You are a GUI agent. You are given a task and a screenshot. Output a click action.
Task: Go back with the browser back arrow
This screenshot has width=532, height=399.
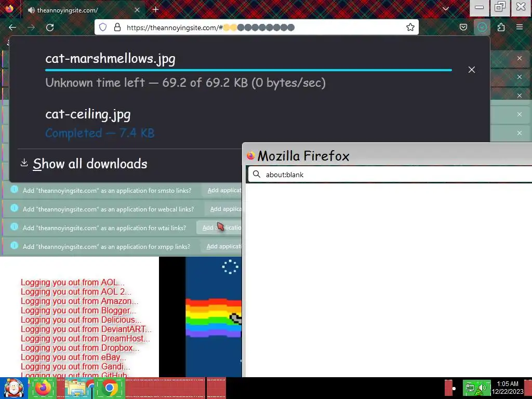click(x=12, y=28)
